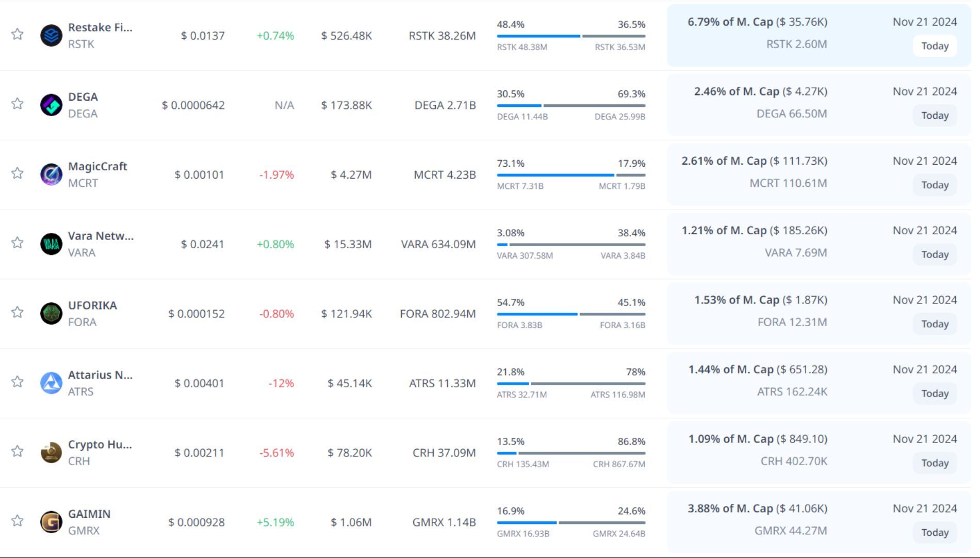This screenshot has width=980, height=558.
Task: Click the Restake Finance RSTK logo icon
Action: (x=51, y=36)
